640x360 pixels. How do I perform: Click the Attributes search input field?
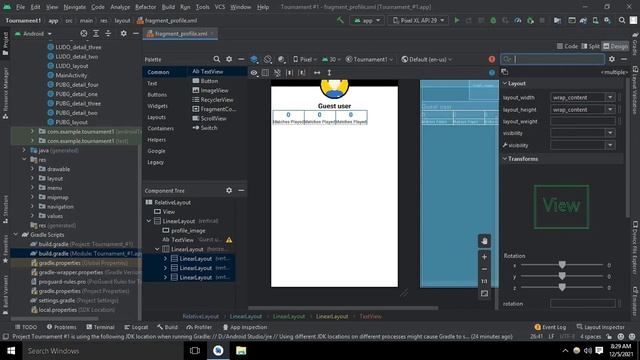(553, 59)
